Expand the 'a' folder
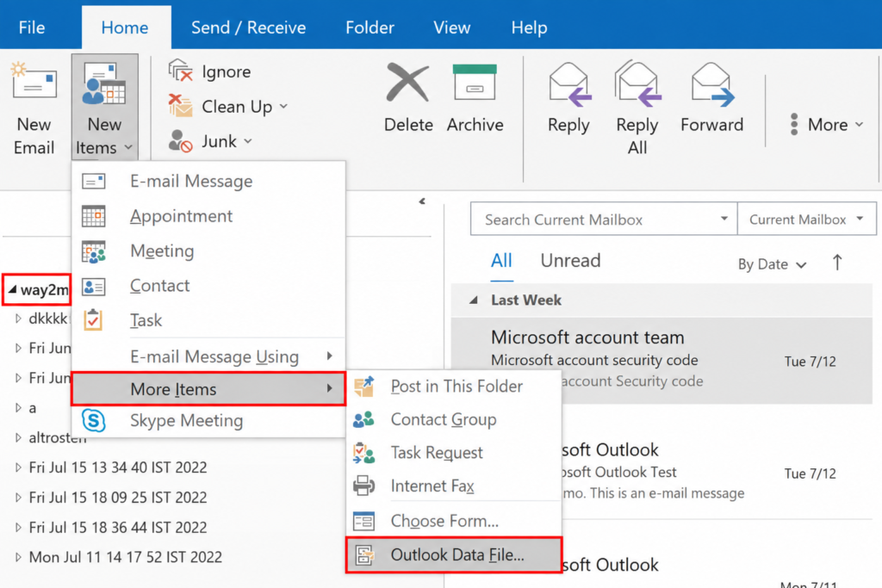 18,407
